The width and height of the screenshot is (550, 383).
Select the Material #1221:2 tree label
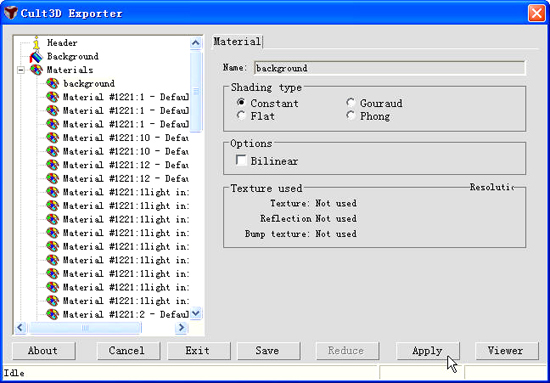pyautogui.click(x=126, y=314)
